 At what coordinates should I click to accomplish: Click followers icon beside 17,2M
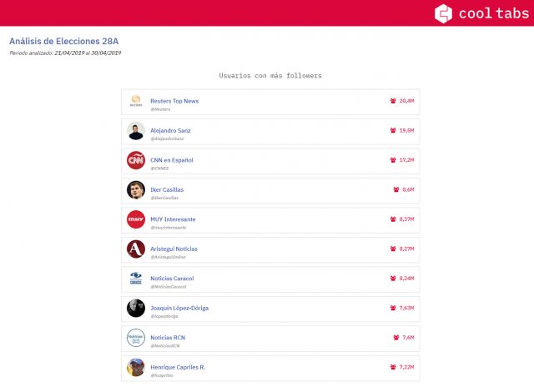tap(393, 160)
